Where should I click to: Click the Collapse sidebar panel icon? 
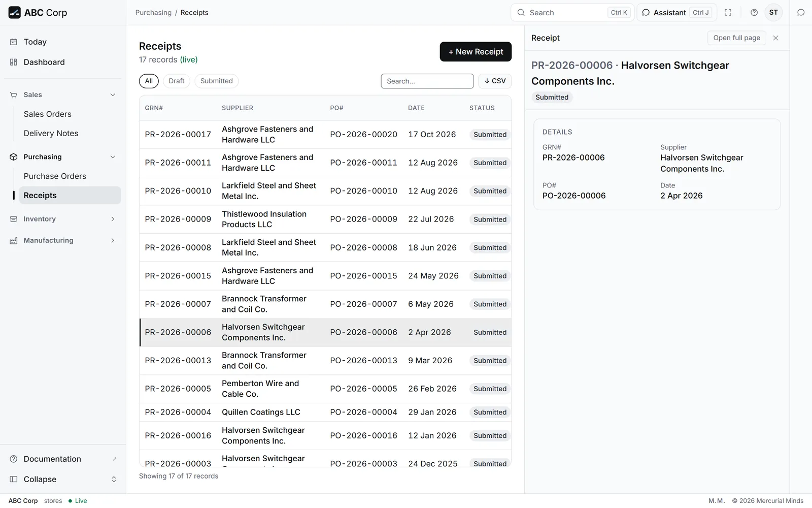[14, 479]
